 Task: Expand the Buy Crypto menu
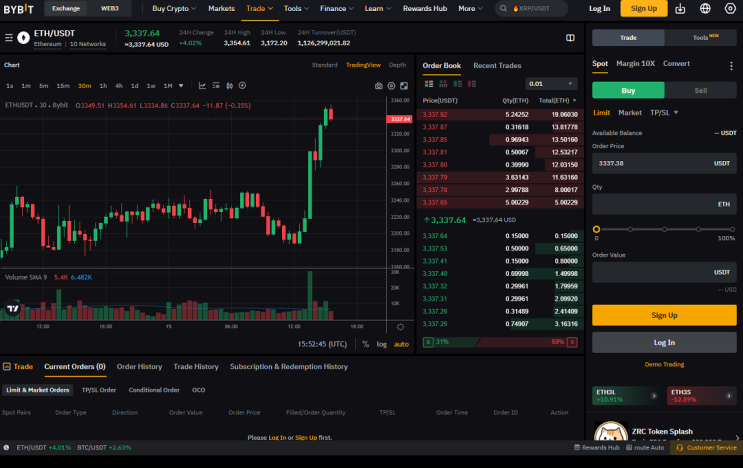coord(174,9)
